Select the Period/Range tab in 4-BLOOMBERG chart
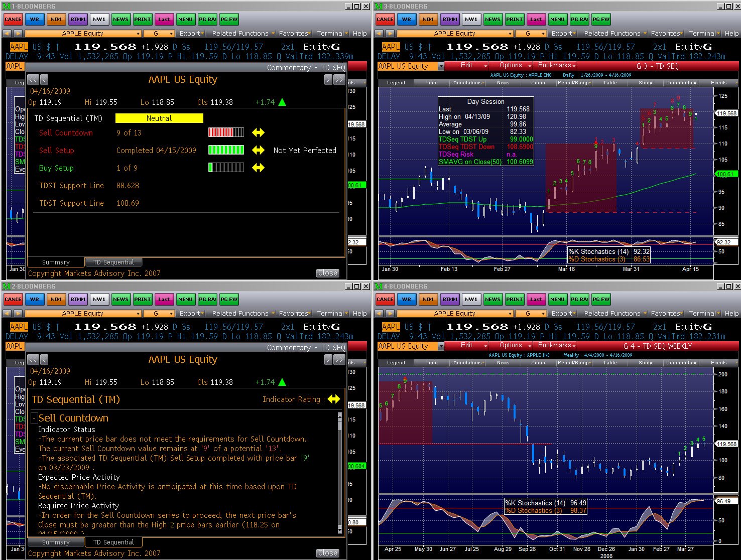 574,362
